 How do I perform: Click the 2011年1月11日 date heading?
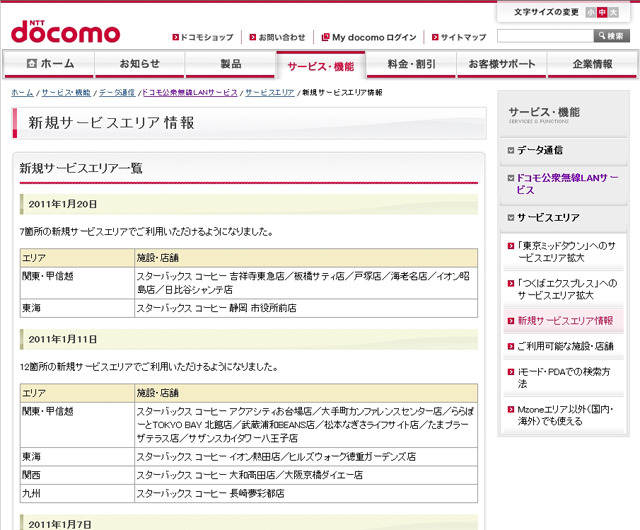click(x=63, y=339)
